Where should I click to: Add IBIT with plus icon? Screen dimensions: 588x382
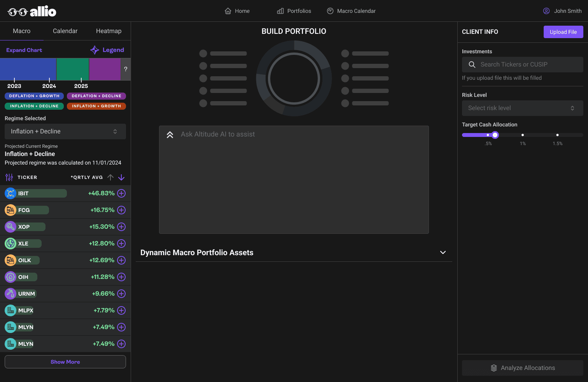(121, 193)
